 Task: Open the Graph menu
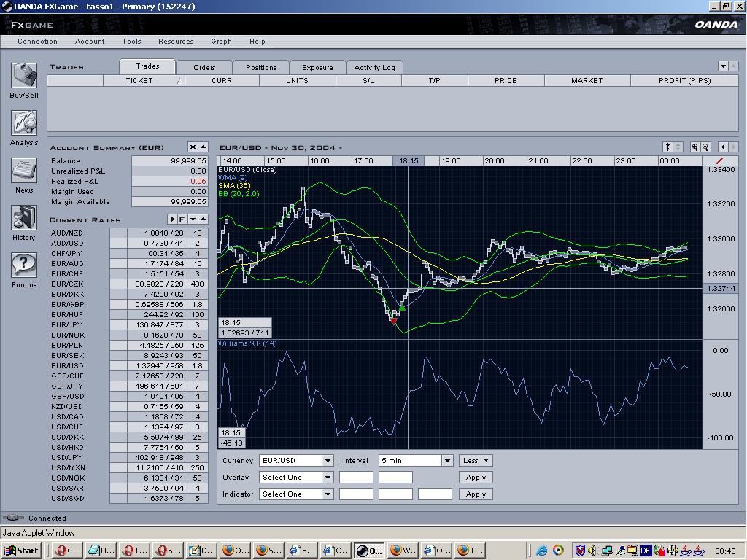221,42
